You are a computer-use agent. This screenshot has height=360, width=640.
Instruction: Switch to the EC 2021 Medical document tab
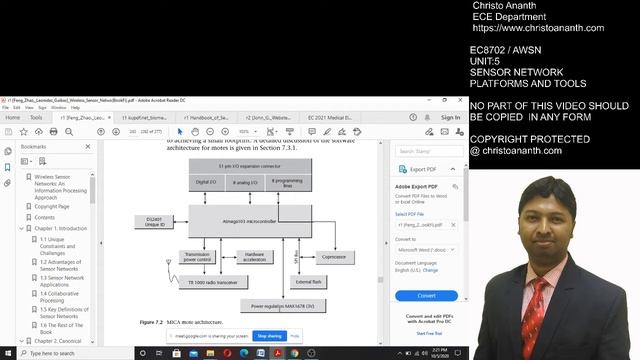tap(329, 118)
